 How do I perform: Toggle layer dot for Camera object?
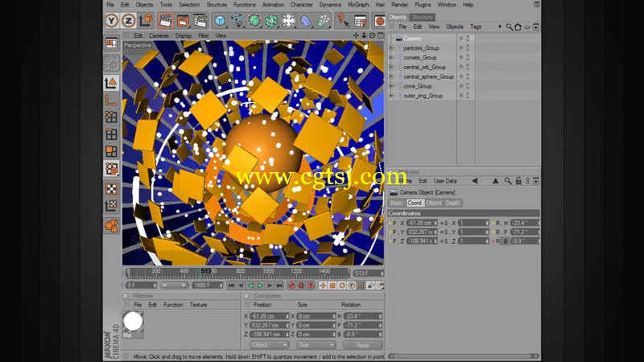tap(461, 38)
